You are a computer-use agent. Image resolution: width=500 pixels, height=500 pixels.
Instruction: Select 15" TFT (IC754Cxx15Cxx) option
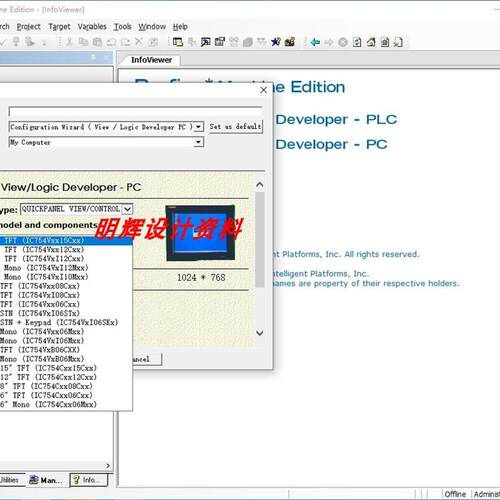[66, 368]
